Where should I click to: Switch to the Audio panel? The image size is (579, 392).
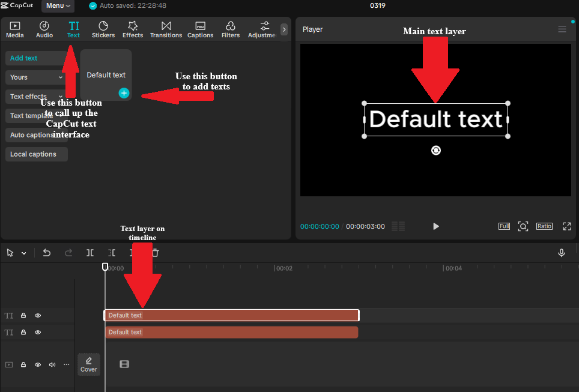[44, 28]
